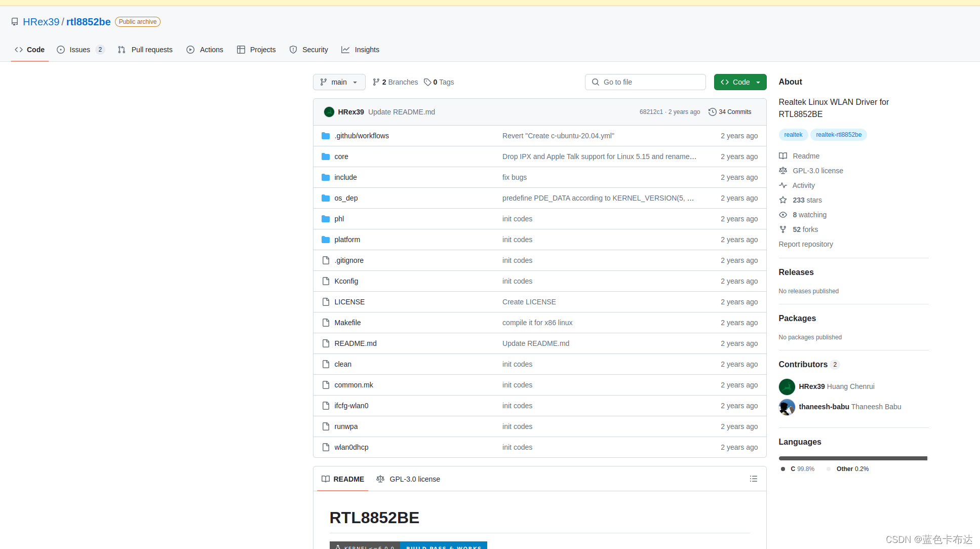Open the Releases heading link

coord(796,272)
